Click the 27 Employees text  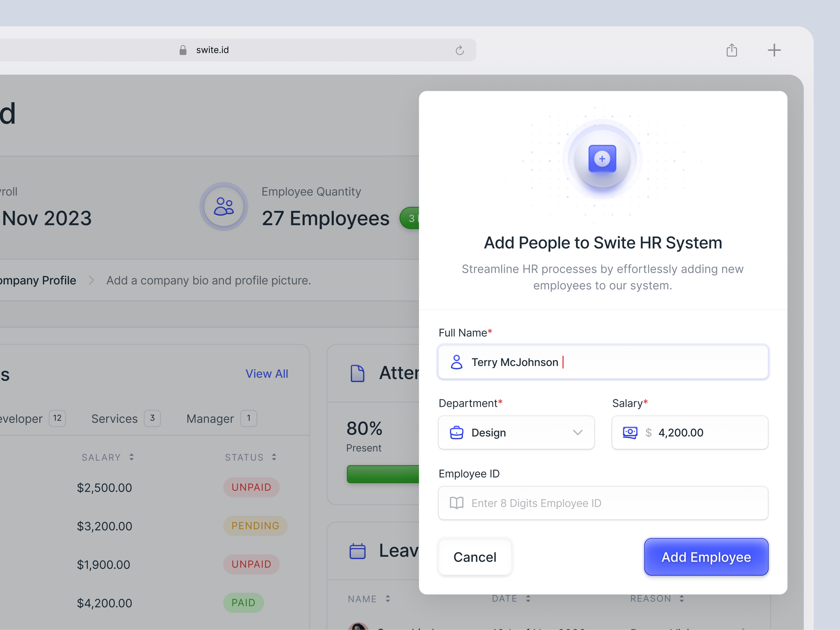tap(325, 218)
